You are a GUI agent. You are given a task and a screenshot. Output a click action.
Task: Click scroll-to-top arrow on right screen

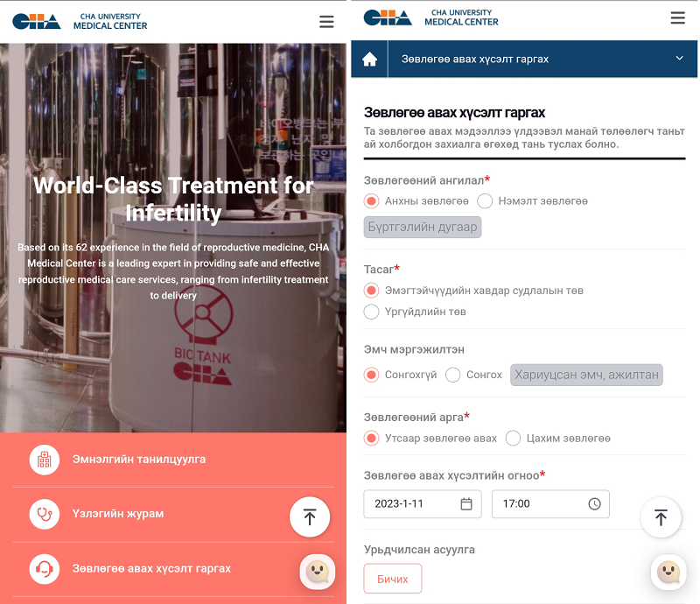661,517
